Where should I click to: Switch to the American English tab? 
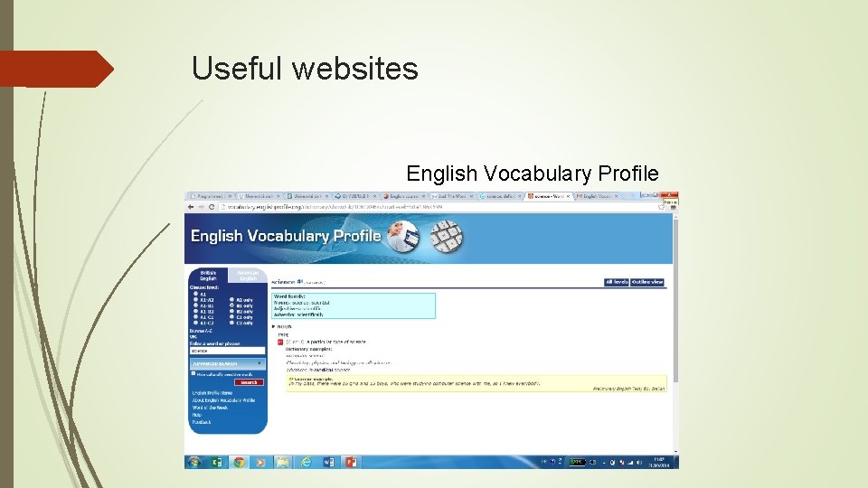[248, 276]
